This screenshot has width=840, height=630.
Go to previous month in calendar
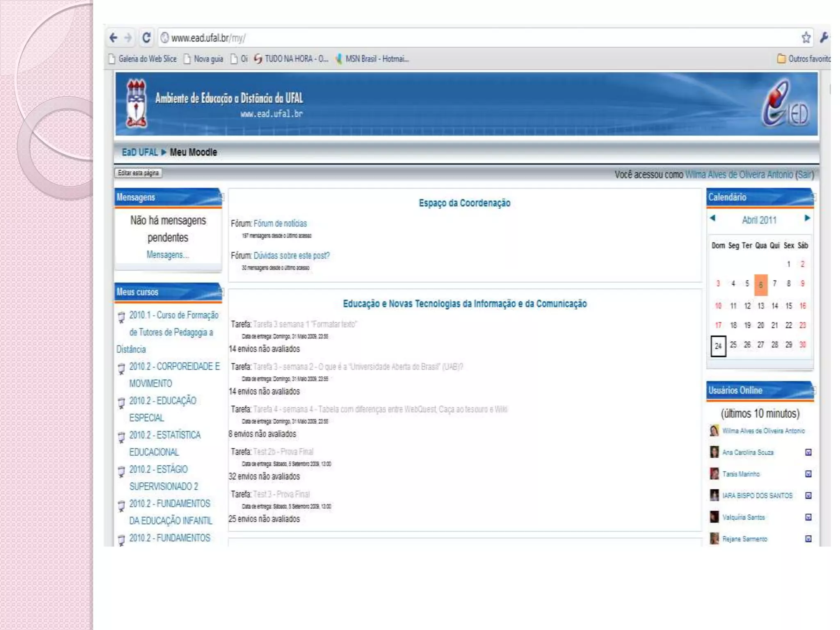712,218
